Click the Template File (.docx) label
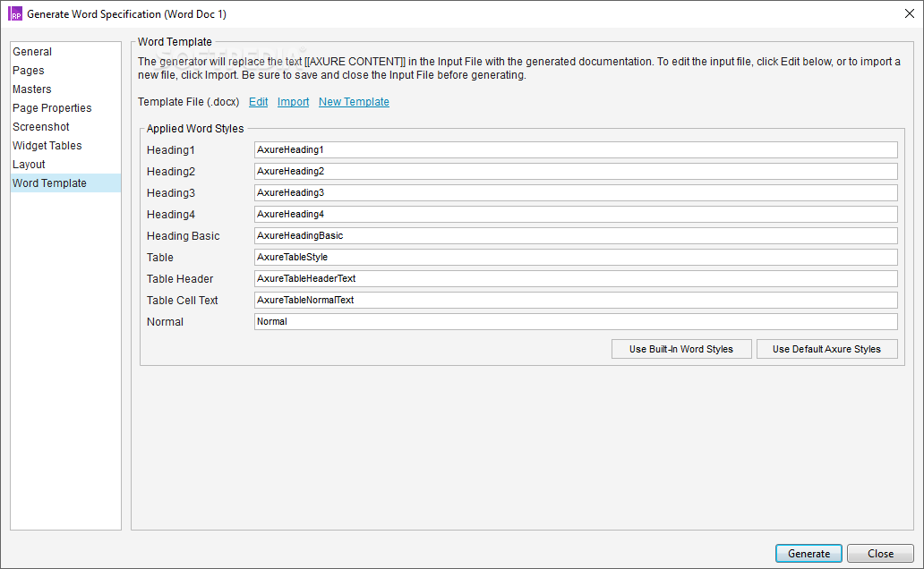924x569 pixels. point(189,102)
